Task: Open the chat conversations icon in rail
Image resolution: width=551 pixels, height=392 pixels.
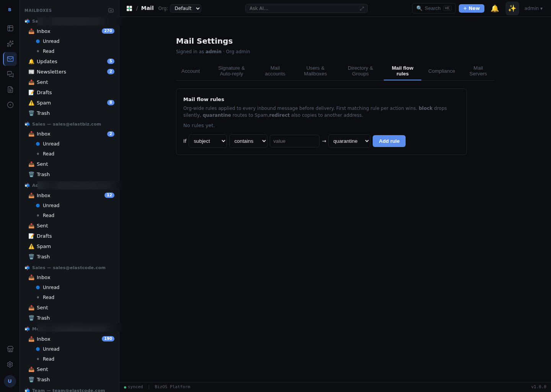Action: point(10,74)
